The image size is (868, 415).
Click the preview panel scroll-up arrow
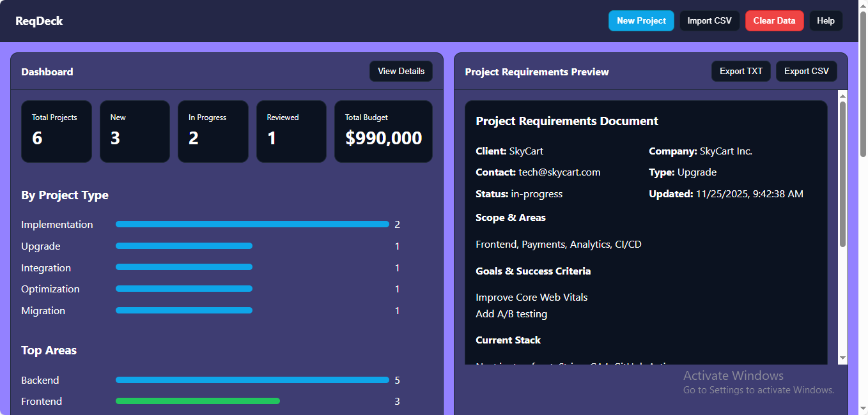842,96
